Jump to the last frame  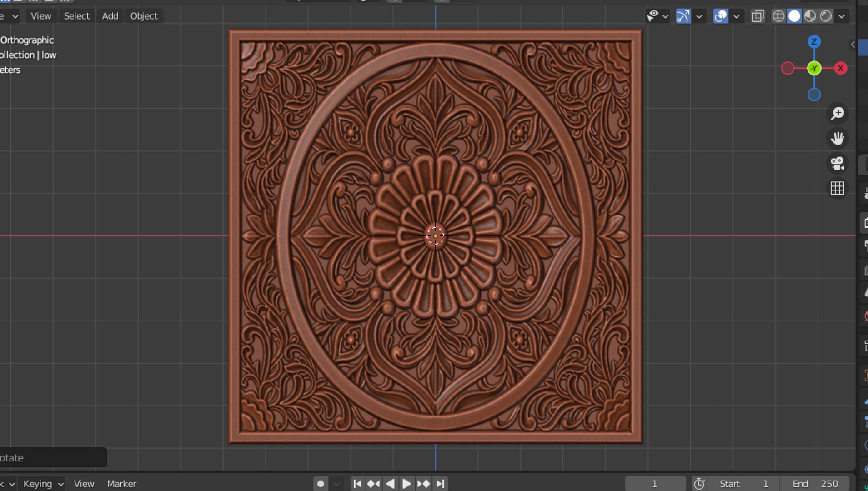pos(440,484)
